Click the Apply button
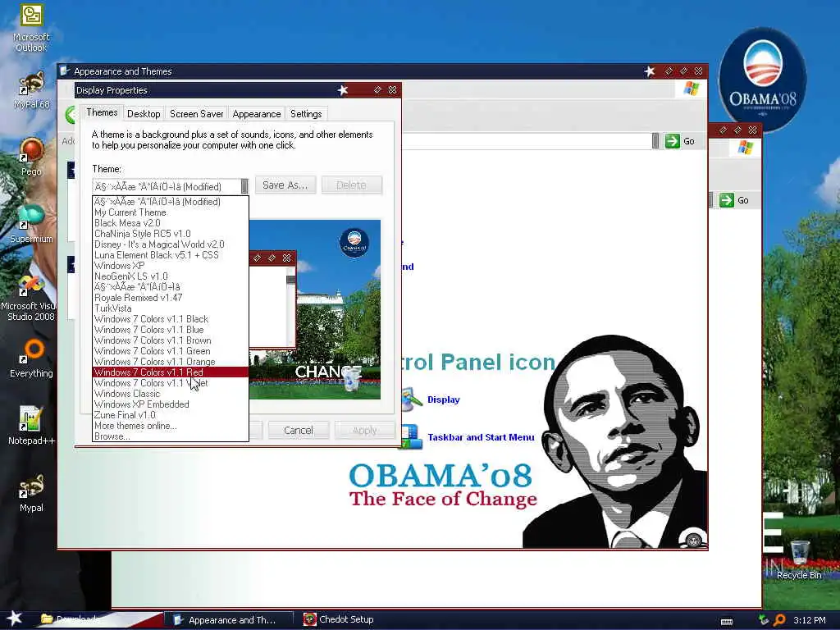This screenshot has width=840, height=630. pos(365,430)
